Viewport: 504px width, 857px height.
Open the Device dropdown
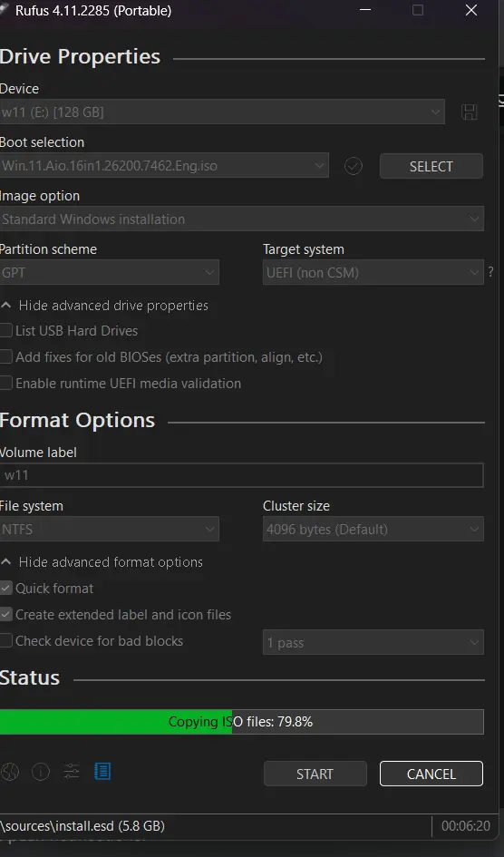[x=222, y=112]
